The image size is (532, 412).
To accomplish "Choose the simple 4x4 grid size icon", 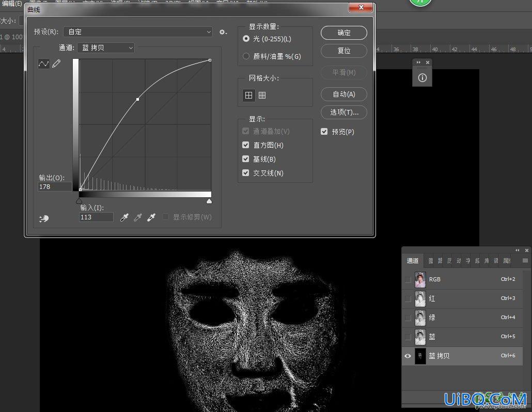I will [248, 96].
